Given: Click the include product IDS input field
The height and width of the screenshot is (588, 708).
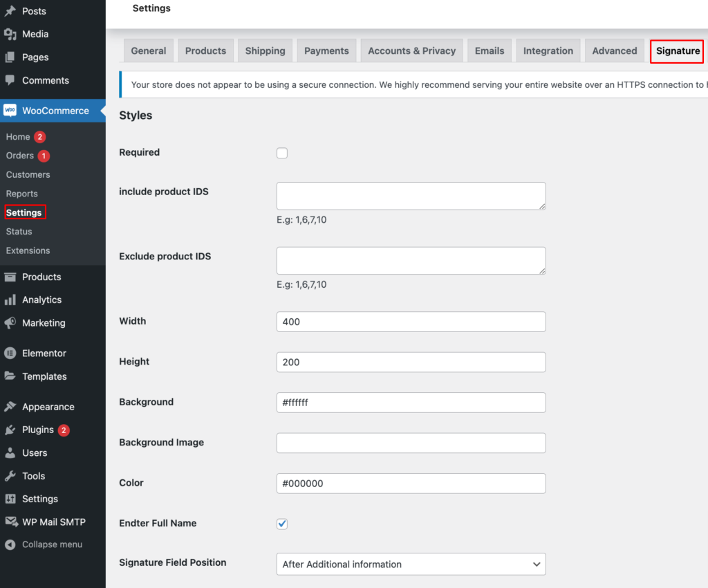Looking at the screenshot, I should coord(411,194).
